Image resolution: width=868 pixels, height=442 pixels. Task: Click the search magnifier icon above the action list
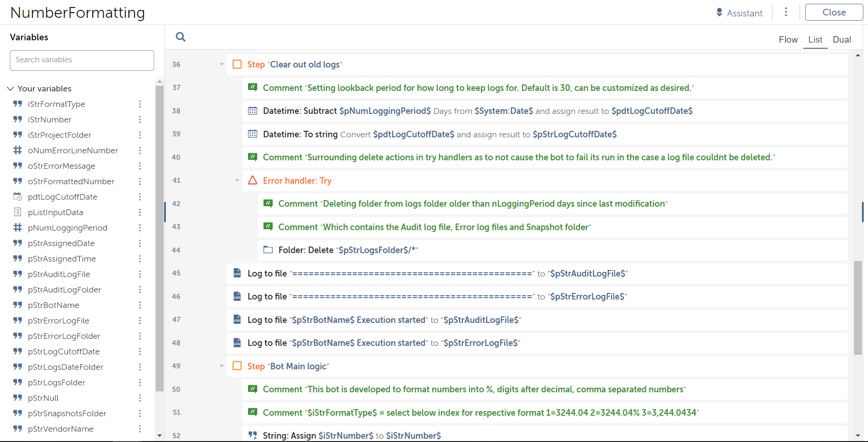pyautogui.click(x=180, y=37)
